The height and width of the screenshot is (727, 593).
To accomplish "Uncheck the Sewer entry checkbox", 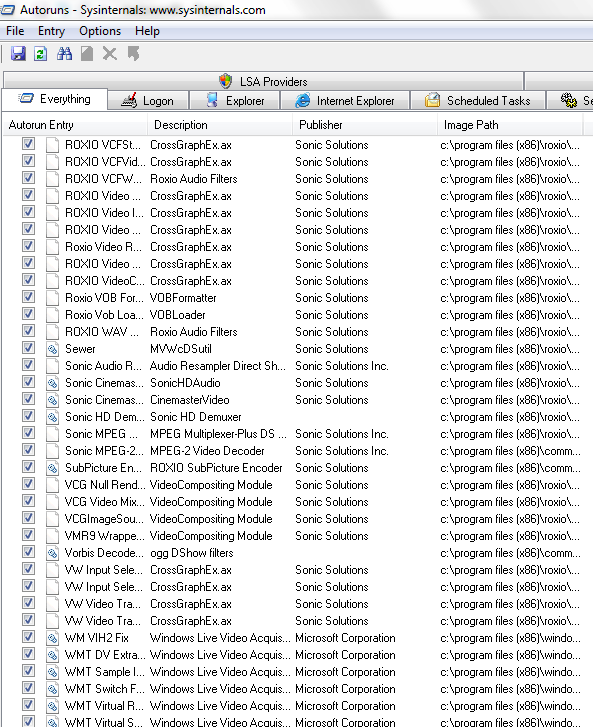I will tap(28, 348).
